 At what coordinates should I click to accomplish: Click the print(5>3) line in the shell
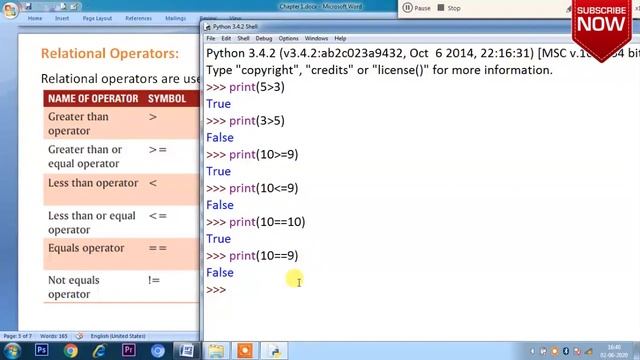point(245,87)
